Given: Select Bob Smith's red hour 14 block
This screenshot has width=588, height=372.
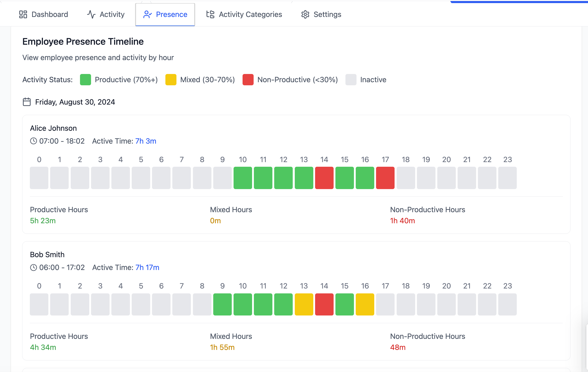Looking at the screenshot, I should 324,304.
